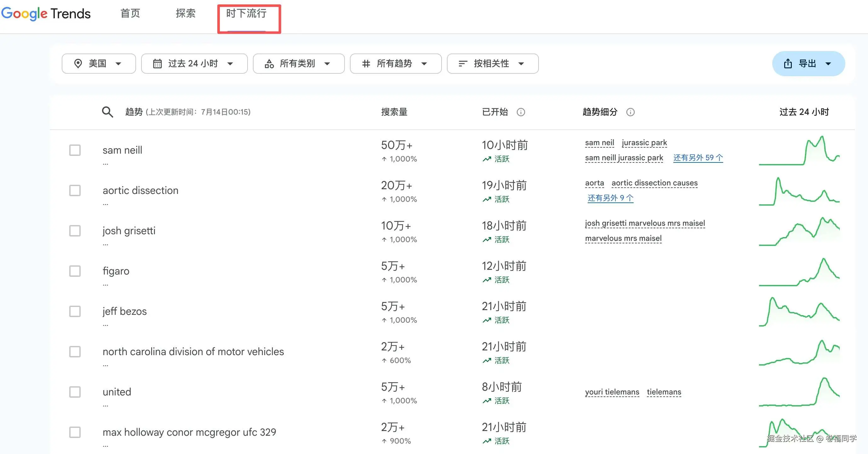Click the Google Trends logo
The height and width of the screenshot is (454, 868).
(x=46, y=14)
